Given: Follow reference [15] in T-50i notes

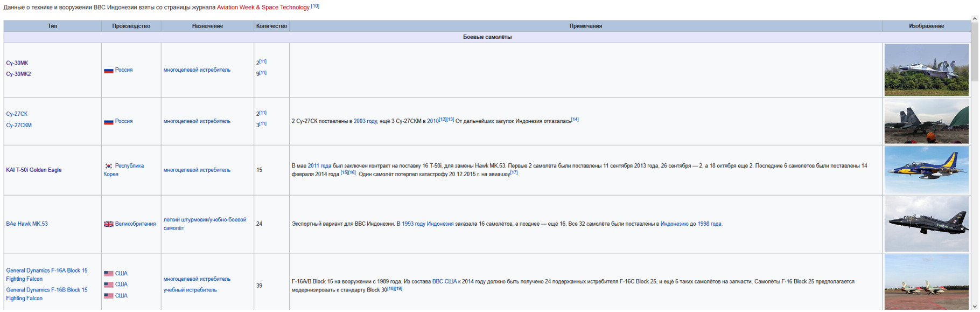Looking at the screenshot, I should click(x=345, y=172).
